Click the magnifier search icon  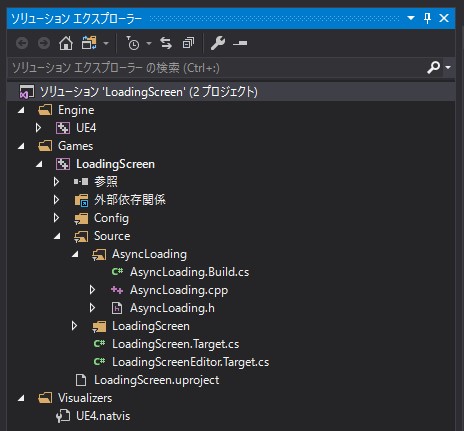tap(434, 67)
